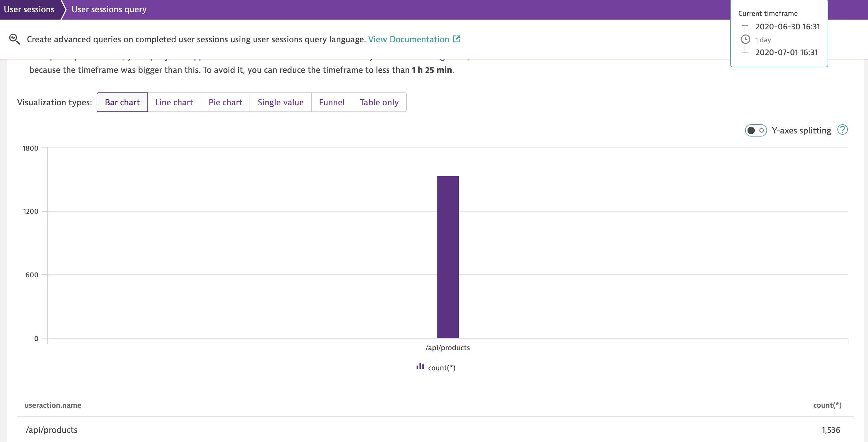The image size is (868, 442).
Task: Select the Funnel visualization type
Action: tap(331, 102)
